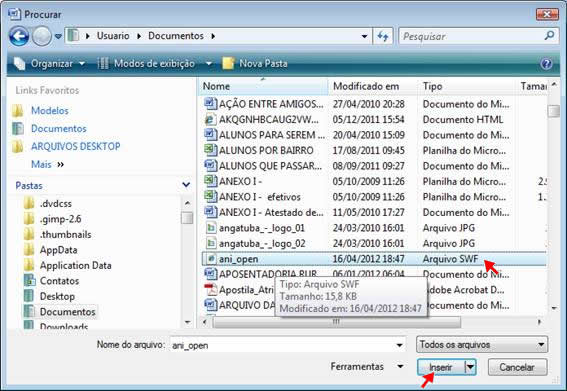Image resolution: width=567 pixels, height=391 pixels.
Task: Click folder tree scrollbar thumb
Action: click(187, 218)
